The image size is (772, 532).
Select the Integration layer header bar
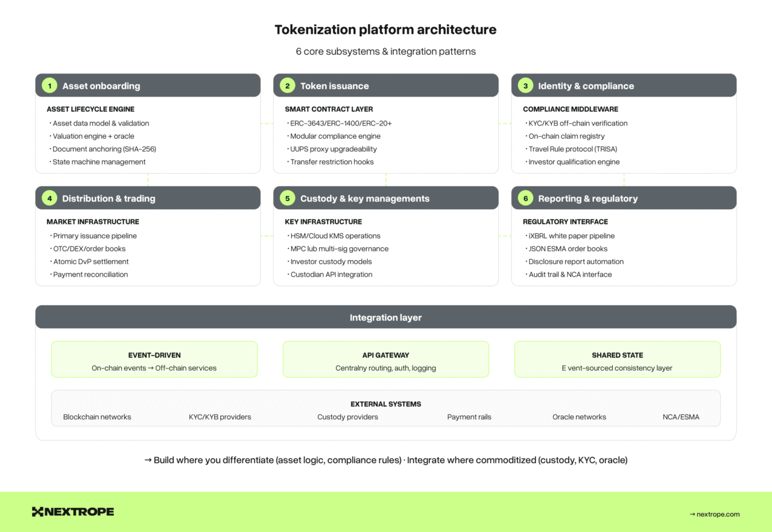pos(385,317)
